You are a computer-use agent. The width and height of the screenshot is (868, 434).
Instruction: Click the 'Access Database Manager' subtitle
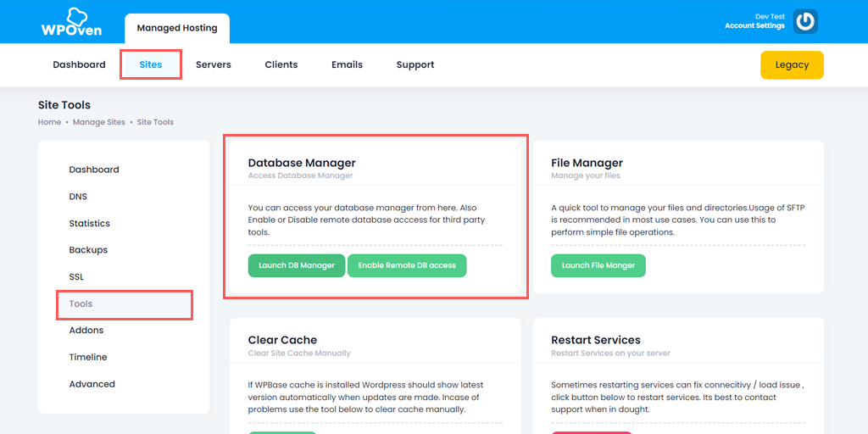tap(300, 175)
